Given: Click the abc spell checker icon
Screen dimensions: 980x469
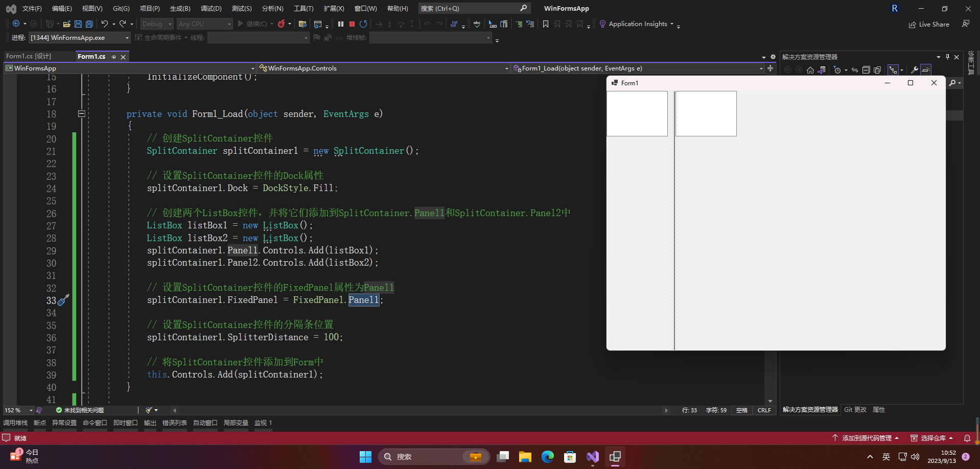Looking at the screenshot, I should point(477,24).
